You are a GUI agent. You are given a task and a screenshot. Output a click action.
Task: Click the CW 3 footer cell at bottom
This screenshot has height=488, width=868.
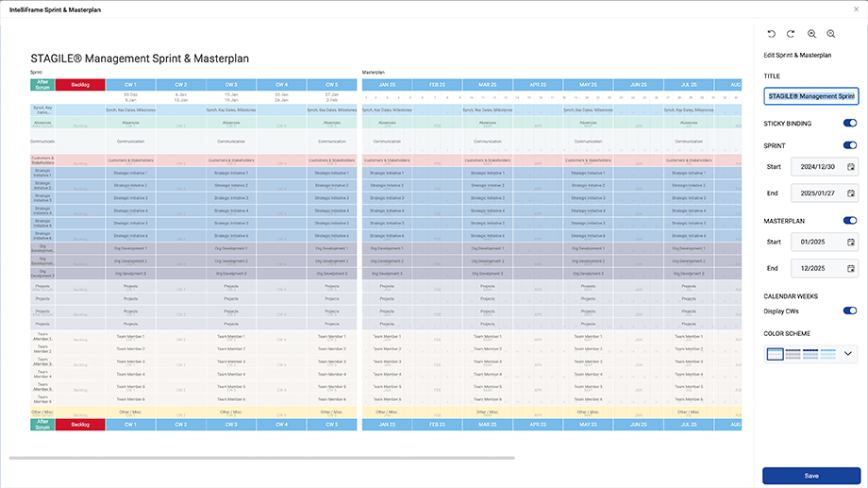tap(231, 425)
